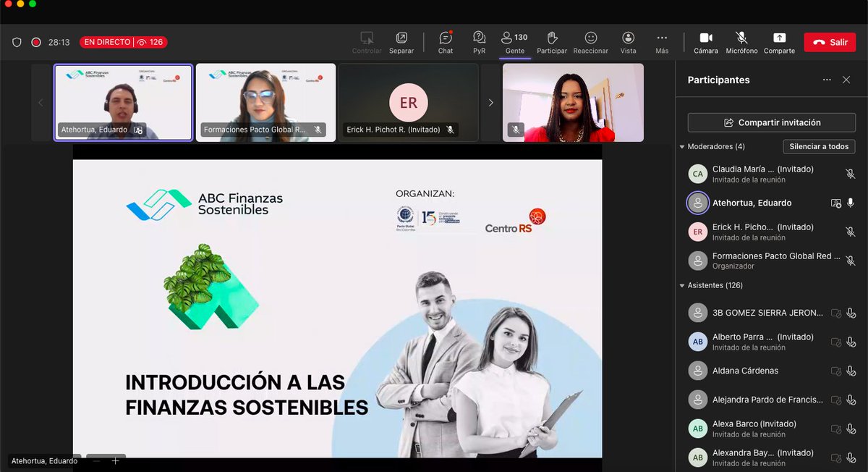Select attendee Alexa Barco (Invitado)

[771, 429]
